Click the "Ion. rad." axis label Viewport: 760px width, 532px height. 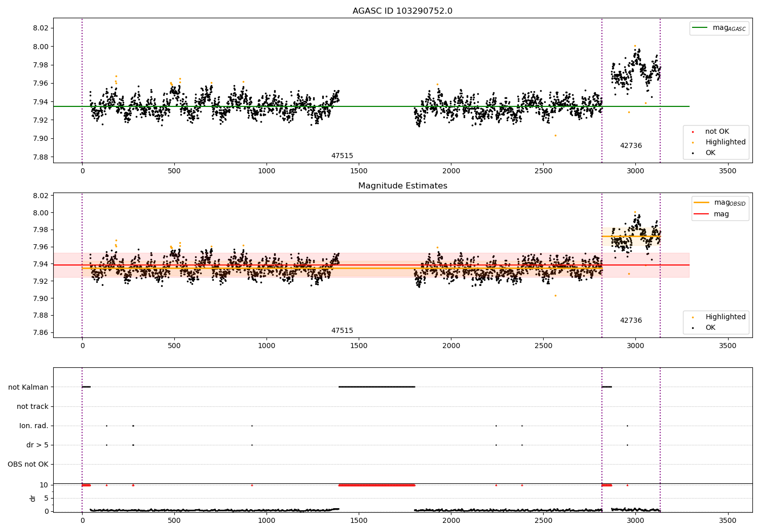[x=34, y=426]
